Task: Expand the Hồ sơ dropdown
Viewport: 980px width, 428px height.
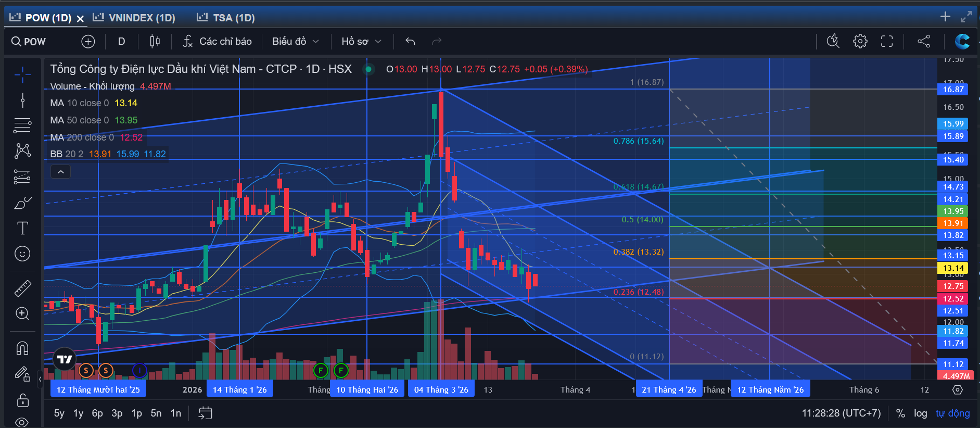Action: click(x=362, y=41)
